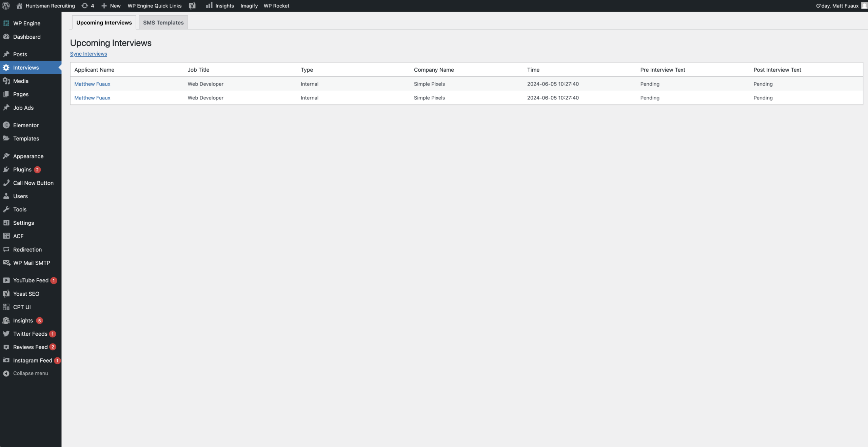Open Instagram Feed camera icon
868x447 pixels.
click(x=6, y=360)
